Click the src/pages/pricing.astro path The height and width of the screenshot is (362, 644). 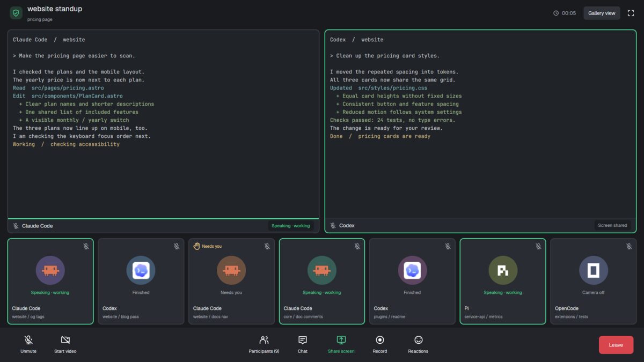68,88
